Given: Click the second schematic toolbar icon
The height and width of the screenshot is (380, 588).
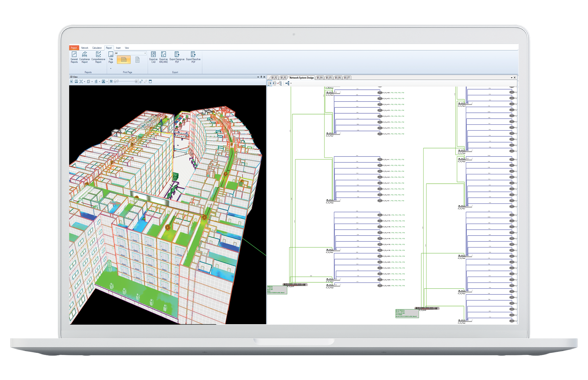Looking at the screenshot, I should (x=275, y=83).
